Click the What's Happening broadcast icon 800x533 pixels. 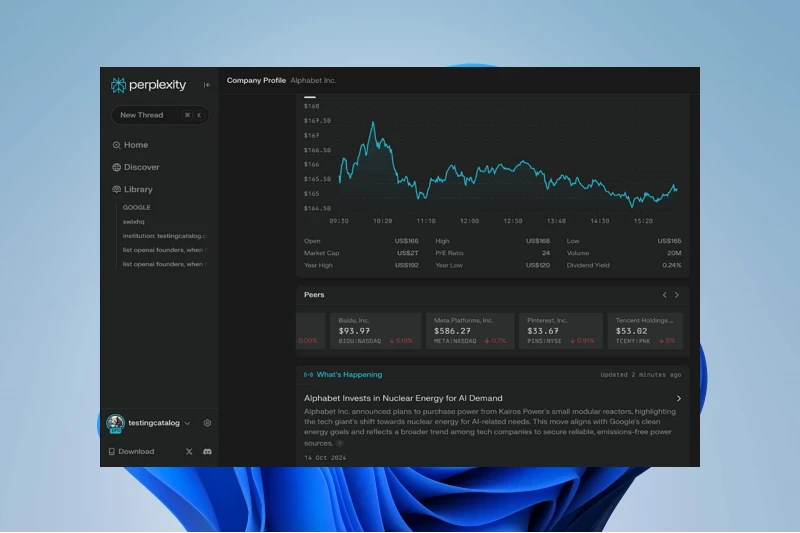click(308, 375)
